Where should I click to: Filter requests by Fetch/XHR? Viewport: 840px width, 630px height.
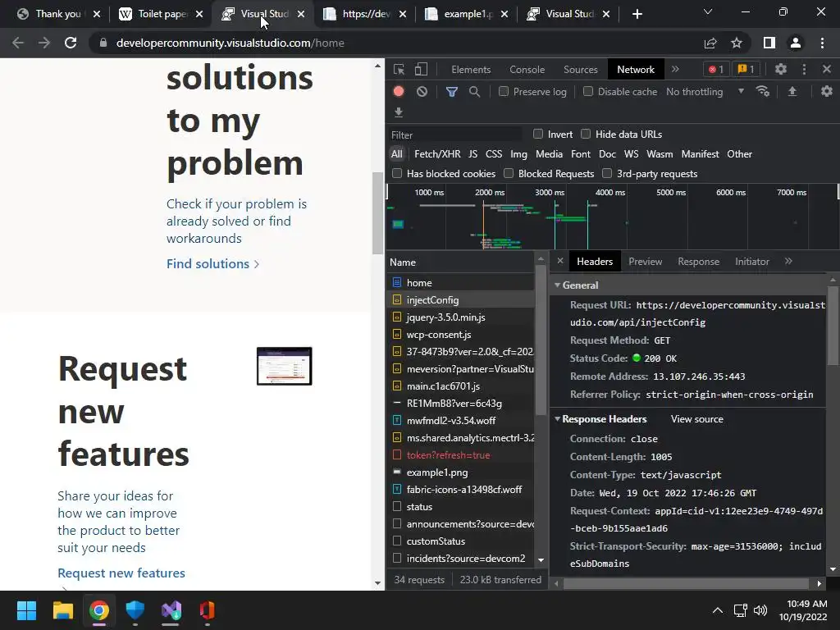coord(437,153)
